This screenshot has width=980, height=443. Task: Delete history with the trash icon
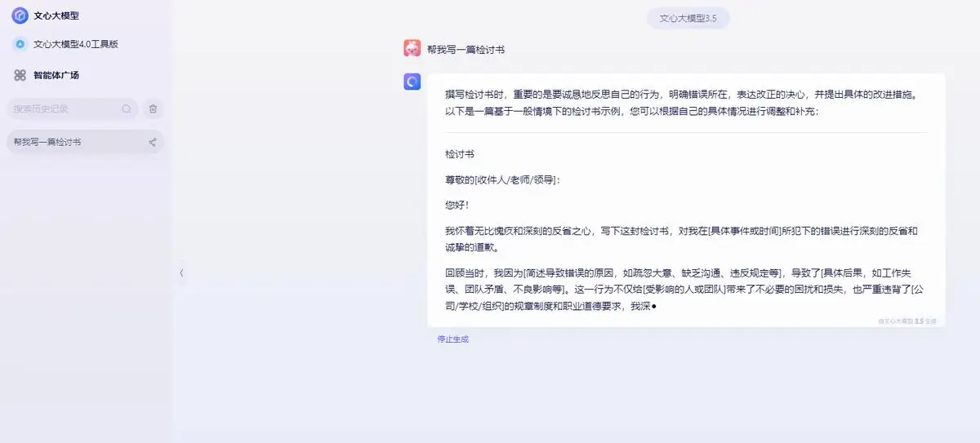pos(153,109)
